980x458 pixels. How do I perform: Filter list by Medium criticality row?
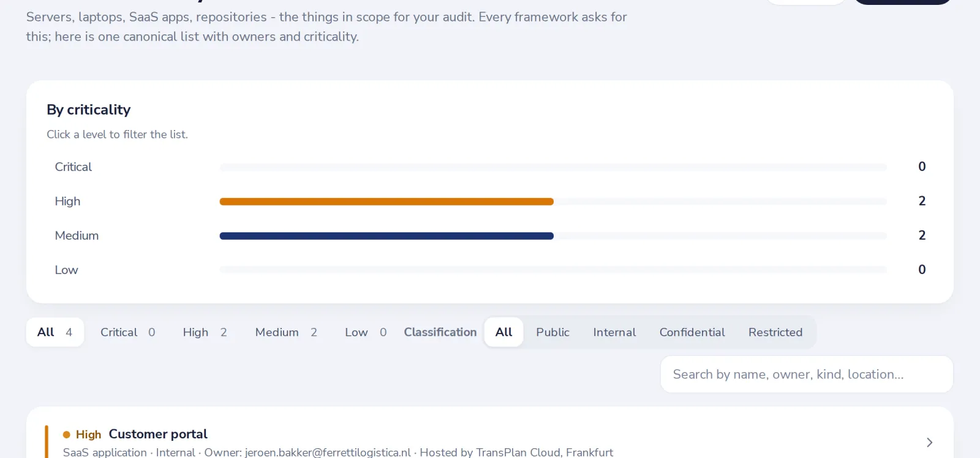pos(490,235)
